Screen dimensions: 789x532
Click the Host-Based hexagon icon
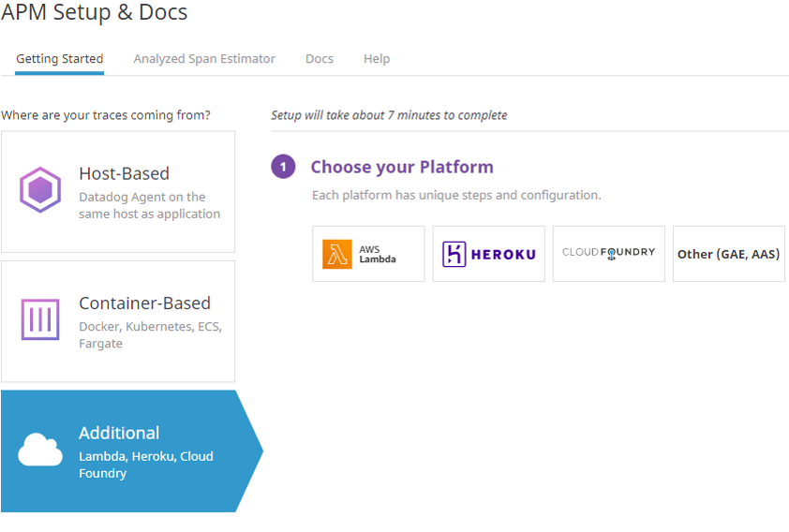coord(40,191)
